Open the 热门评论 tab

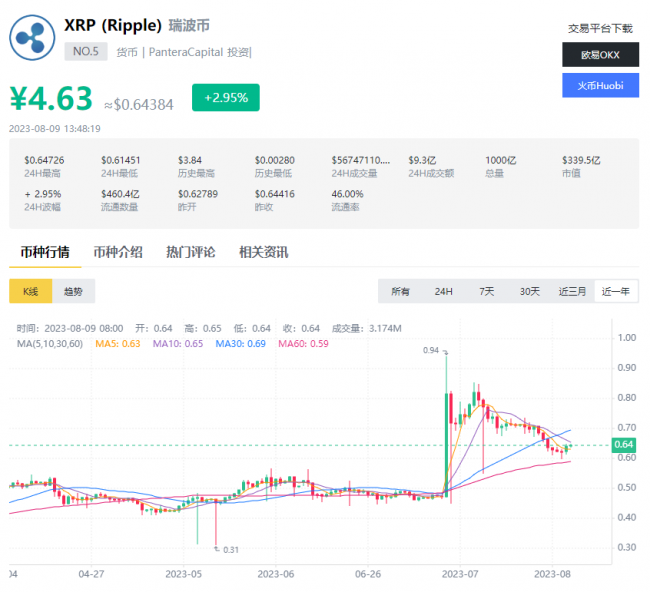pos(191,252)
